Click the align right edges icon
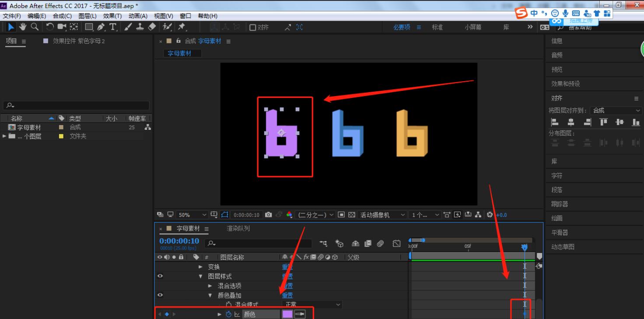The height and width of the screenshot is (319, 644). point(587,122)
